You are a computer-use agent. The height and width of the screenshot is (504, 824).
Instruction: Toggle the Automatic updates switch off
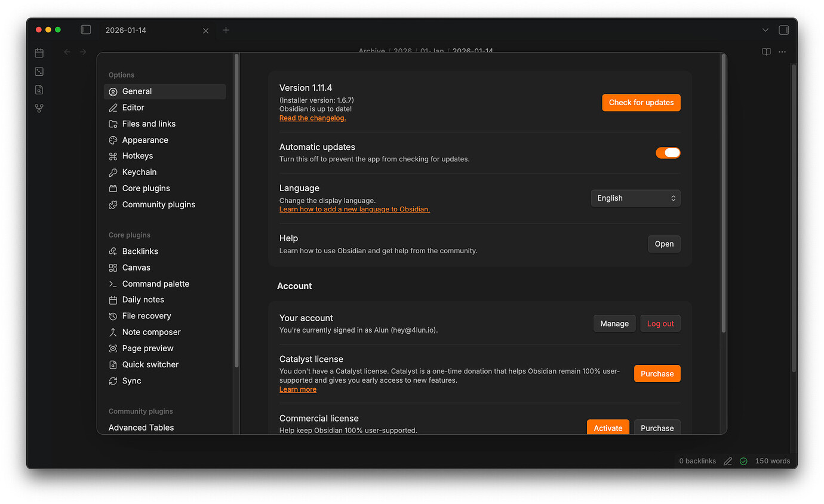click(x=668, y=152)
